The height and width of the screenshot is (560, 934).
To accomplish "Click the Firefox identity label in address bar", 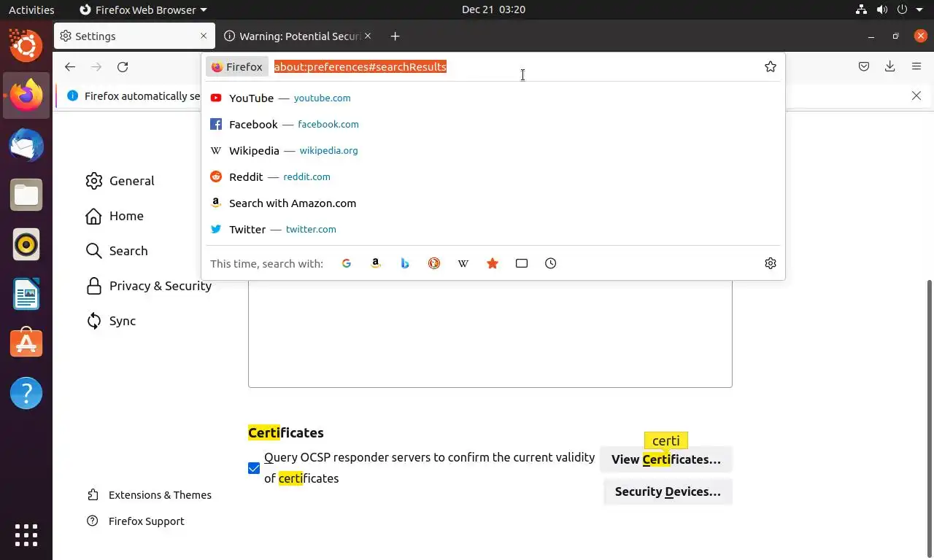I will pyautogui.click(x=237, y=66).
